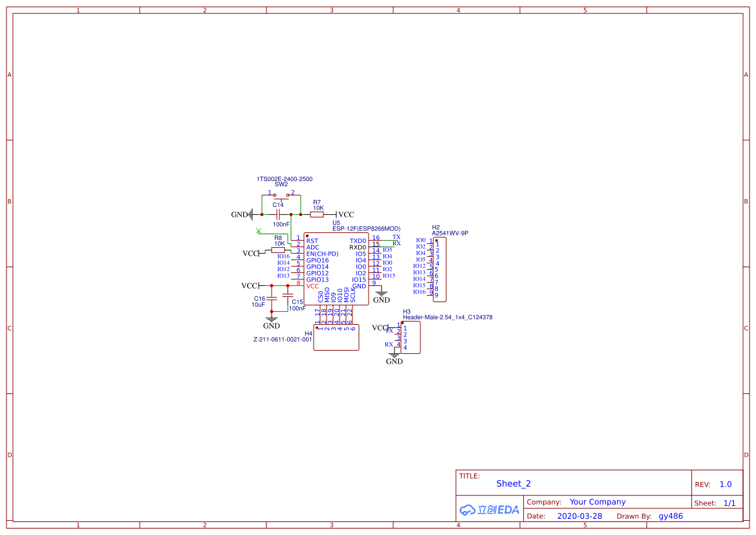Click the IO0 net label at header H2
The image size is (756, 535).
pyautogui.click(x=421, y=240)
